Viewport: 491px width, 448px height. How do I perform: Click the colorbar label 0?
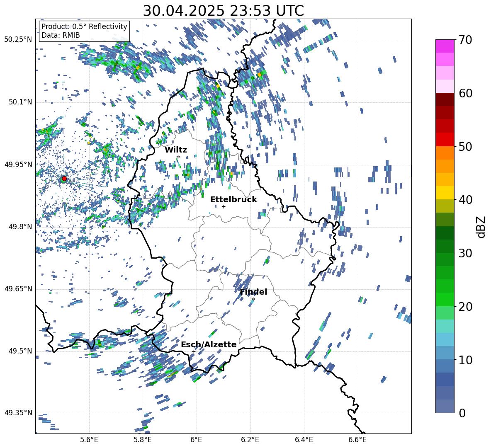pos(462,413)
